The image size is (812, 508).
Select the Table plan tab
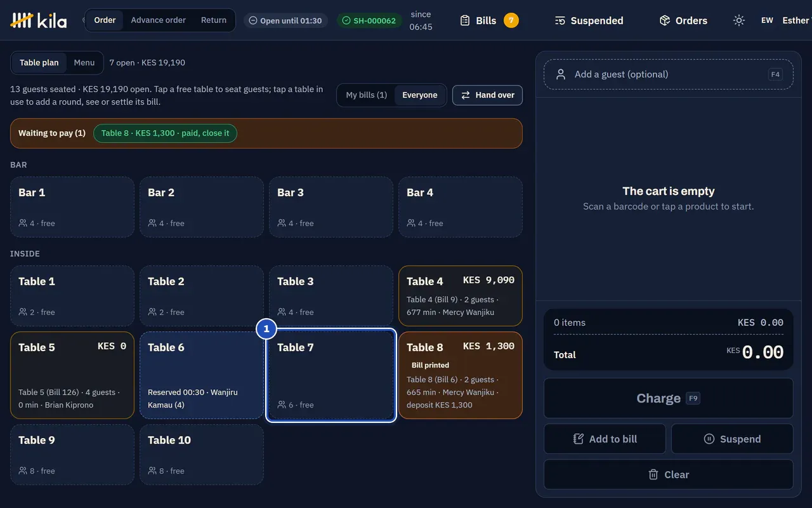click(x=39, y=63)
